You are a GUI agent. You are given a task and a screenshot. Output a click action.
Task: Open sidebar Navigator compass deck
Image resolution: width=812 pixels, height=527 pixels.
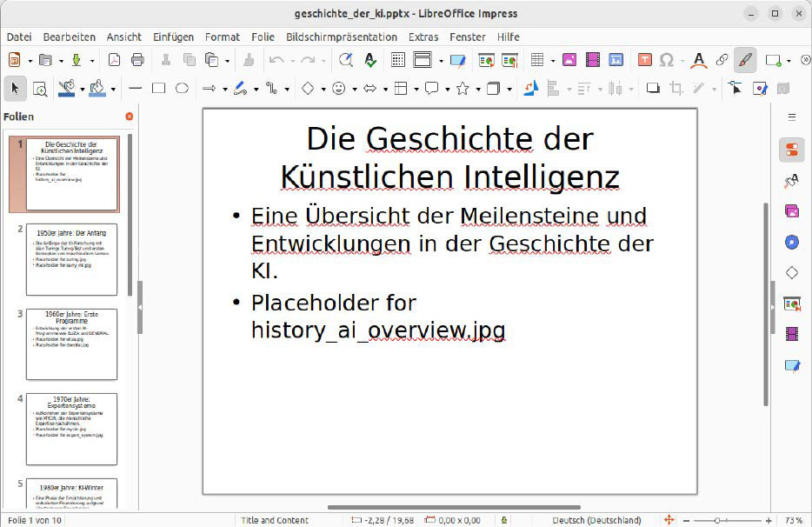tap(792, 242)
